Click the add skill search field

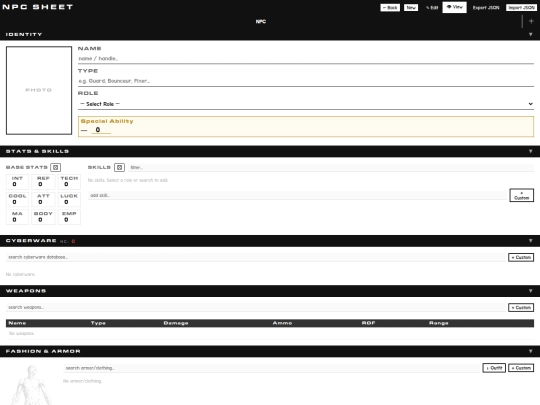(297, 195)
